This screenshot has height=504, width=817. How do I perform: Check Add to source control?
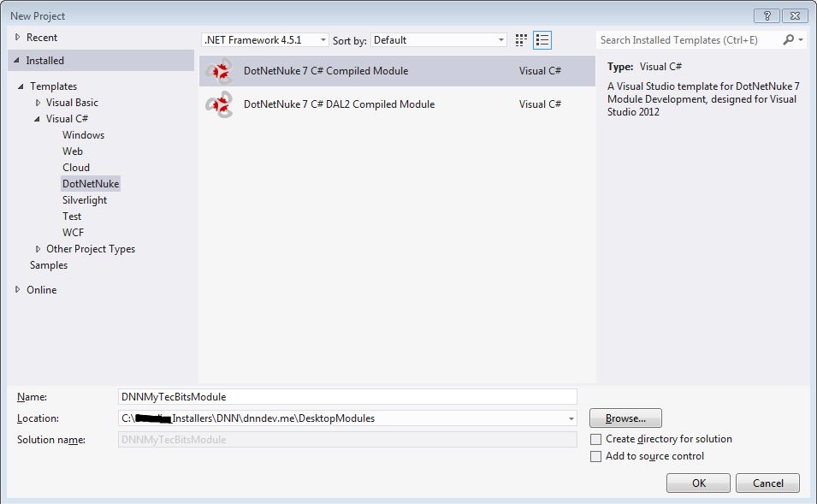tap(595, 457)
